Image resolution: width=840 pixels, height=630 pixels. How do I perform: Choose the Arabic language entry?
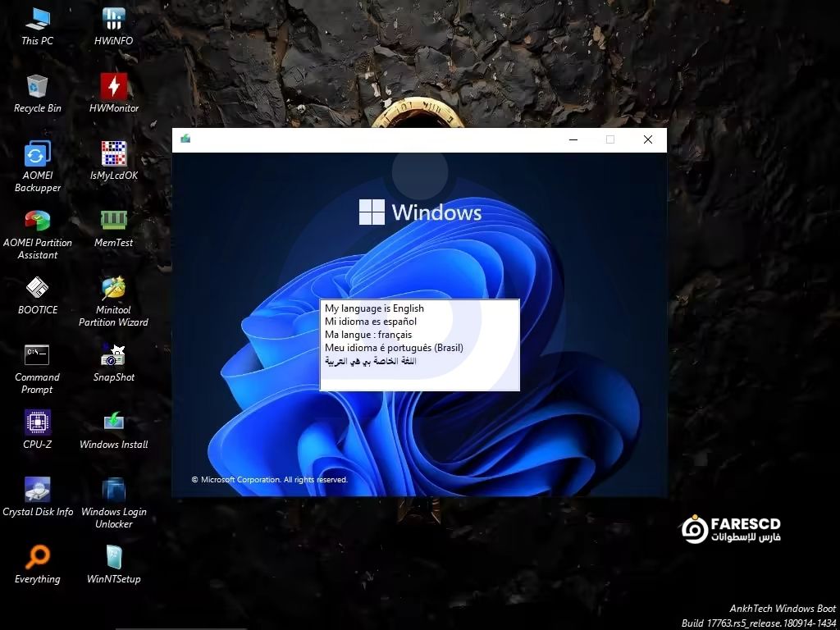tap(371, 361)
